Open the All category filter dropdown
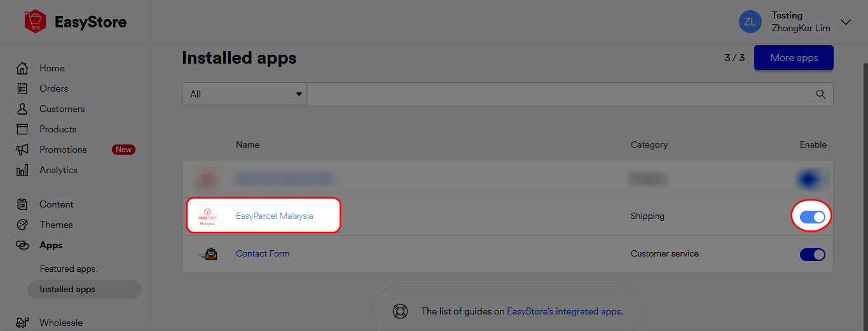The image size is (868, 331). pyautogui.click(x=244, y=94)
